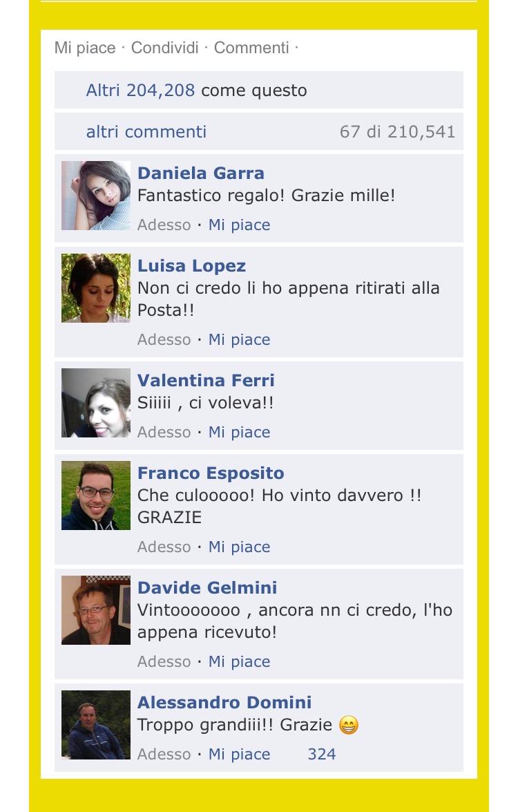Share the post via Condividi
The width and height of the screenshot is (518, 812).
coord(164,48)
